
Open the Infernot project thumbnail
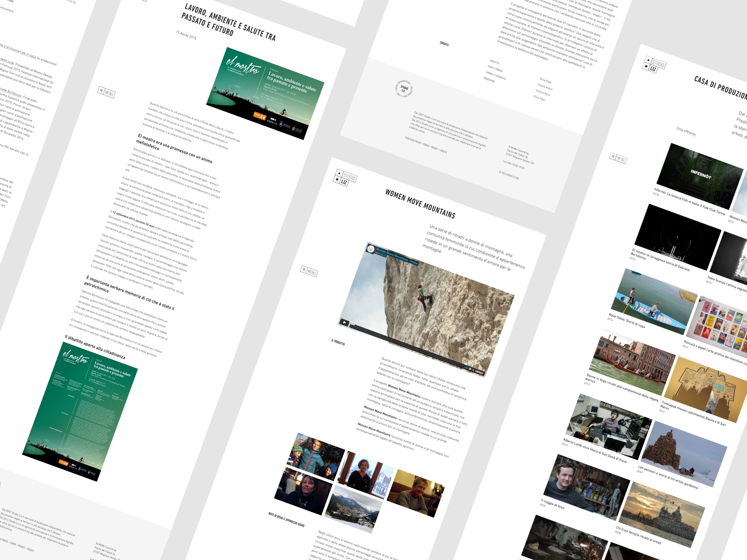click(700, 175)
